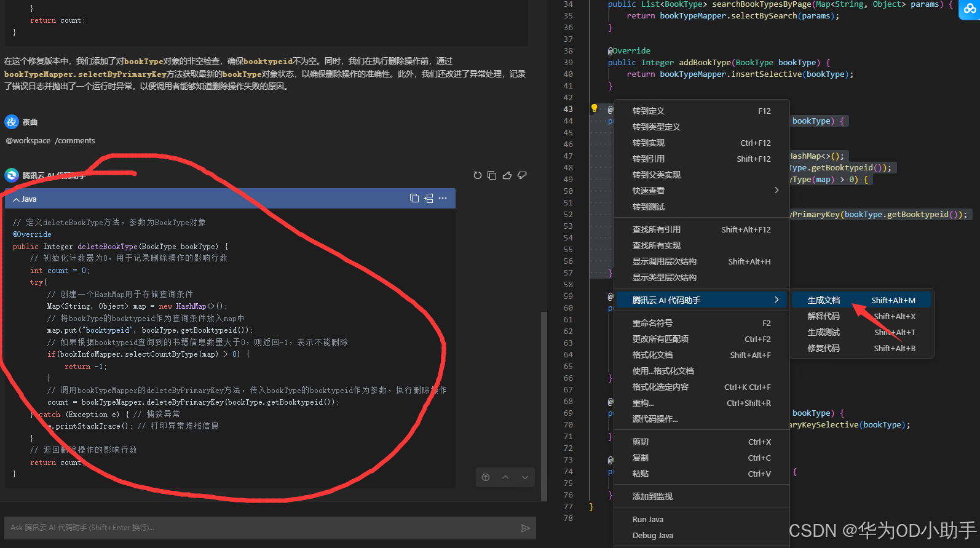Choose 转到实现 from the context menu
This screenshot has height=548, width=980.
(x=701, y=143)
